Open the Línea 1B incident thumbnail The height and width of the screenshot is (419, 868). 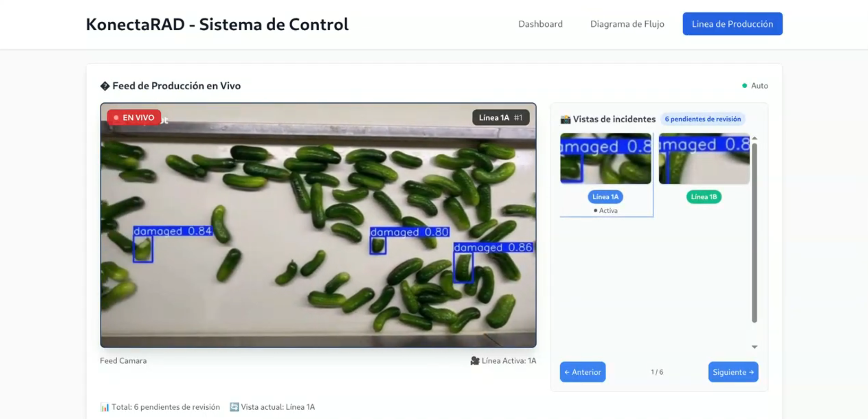tap(704, 159)
